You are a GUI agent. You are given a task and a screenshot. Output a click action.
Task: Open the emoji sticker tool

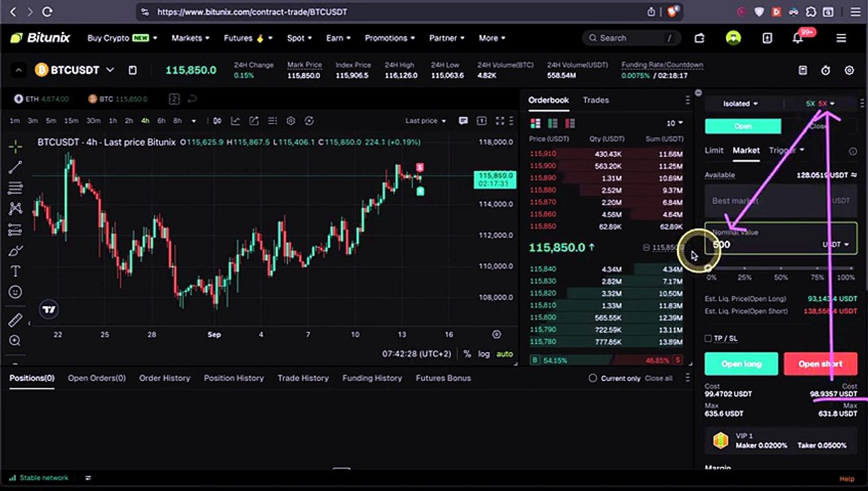15,293
